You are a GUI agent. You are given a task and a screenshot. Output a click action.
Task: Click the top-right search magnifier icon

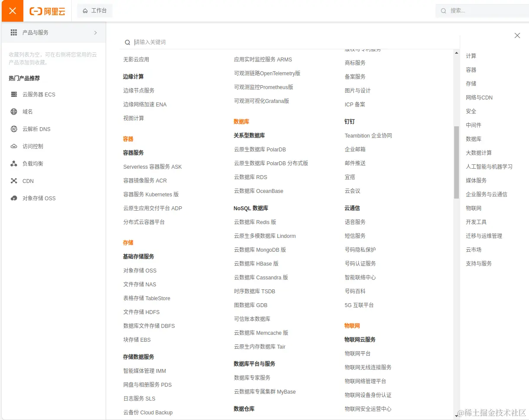[443, 11]
